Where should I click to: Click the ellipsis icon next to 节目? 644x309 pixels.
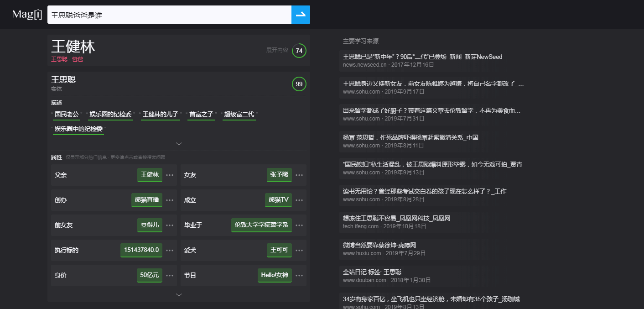(x=299, y=275)
